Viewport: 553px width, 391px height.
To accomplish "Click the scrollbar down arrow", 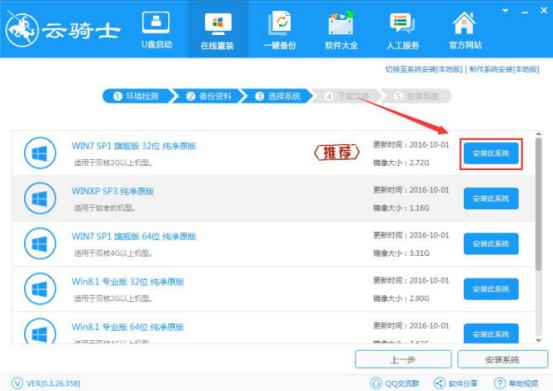I will pyautogui.click(x=538, y=340).
